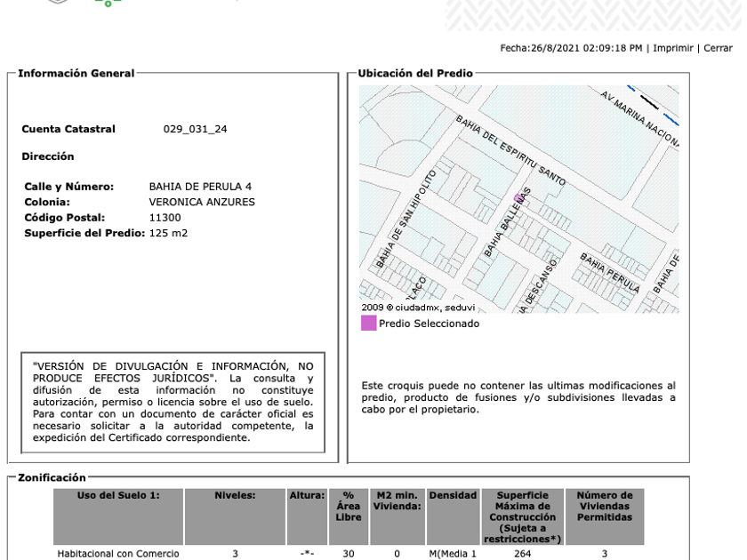This screenshot has height=560, width=747.
Task: Select the Cuenta Catastral value 029_031_24
Action: coord(196,129)
